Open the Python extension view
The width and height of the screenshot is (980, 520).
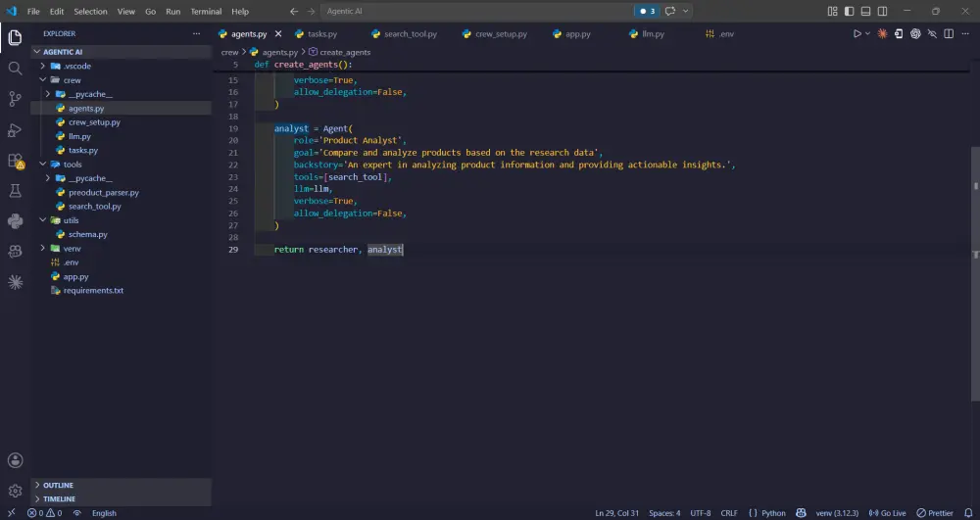pos(15,221)
